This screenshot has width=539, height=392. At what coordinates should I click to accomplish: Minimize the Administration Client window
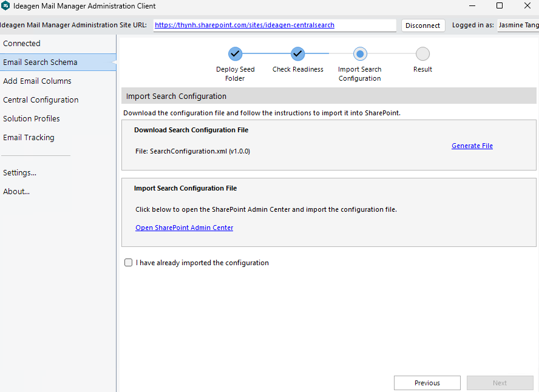pos(472,6)
